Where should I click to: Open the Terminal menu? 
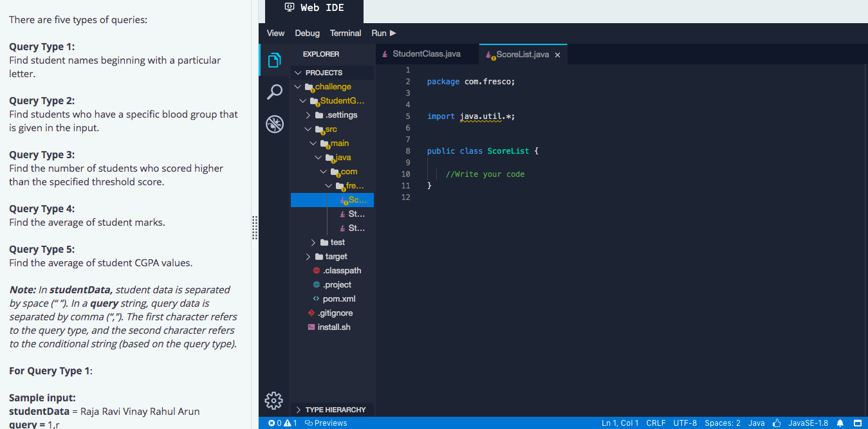345,33
